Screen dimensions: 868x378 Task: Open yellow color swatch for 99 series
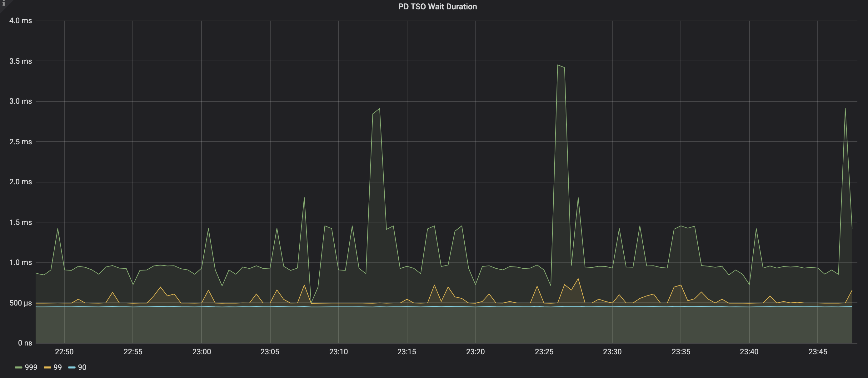tap(47, 368)
